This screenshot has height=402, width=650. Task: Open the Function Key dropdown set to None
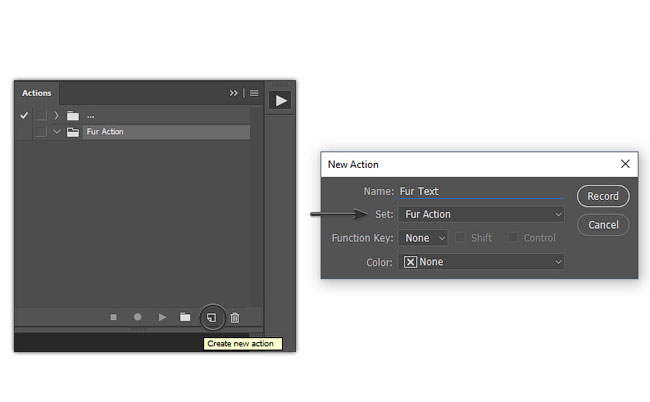point(423,238)
